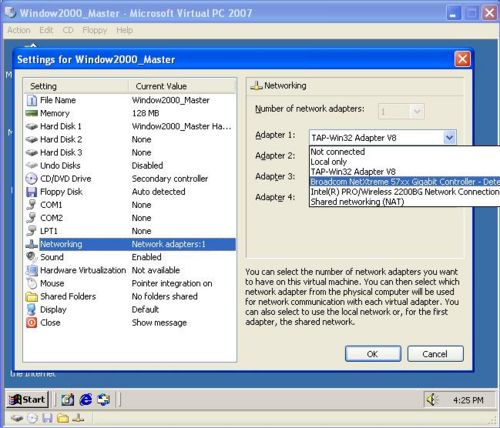Choose Intel PRO/Wireless 2200BG Network Connection

click(x=405, y=192)
